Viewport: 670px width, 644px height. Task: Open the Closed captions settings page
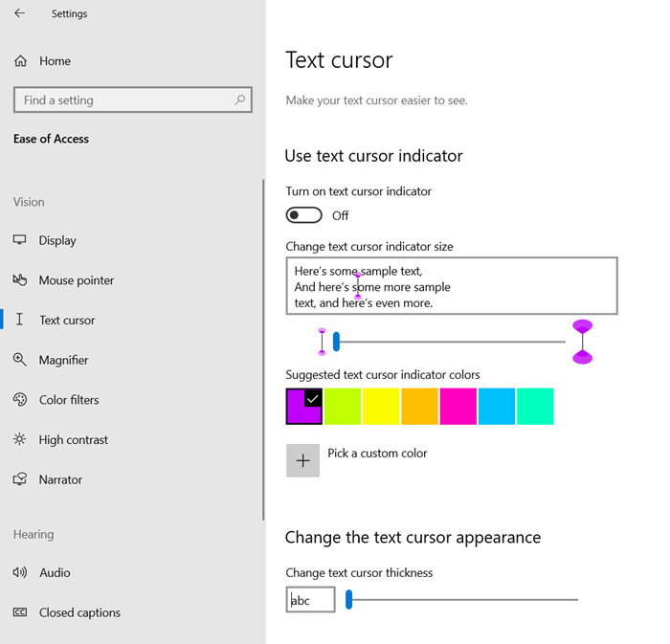tap(79, 612)
